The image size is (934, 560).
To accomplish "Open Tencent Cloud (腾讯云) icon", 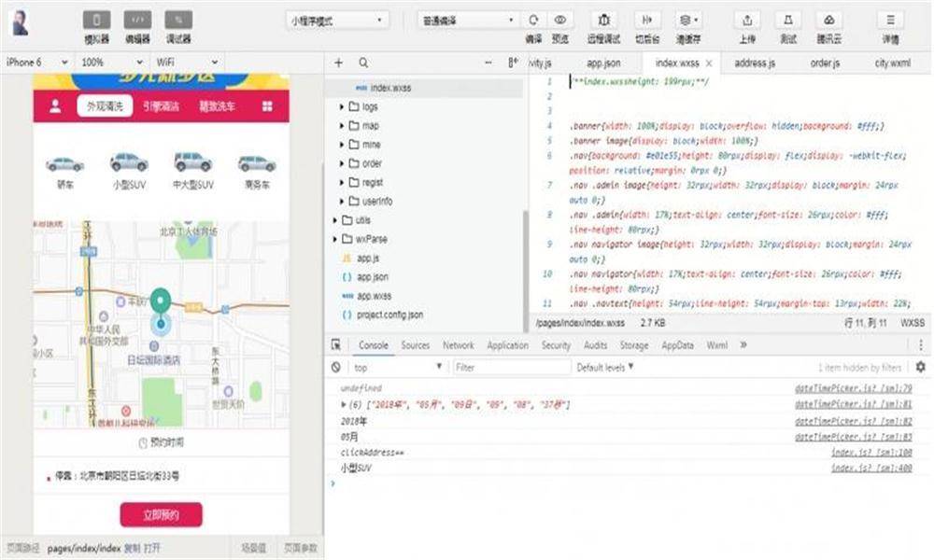I will pyautogui.click(x=828, y=20).
